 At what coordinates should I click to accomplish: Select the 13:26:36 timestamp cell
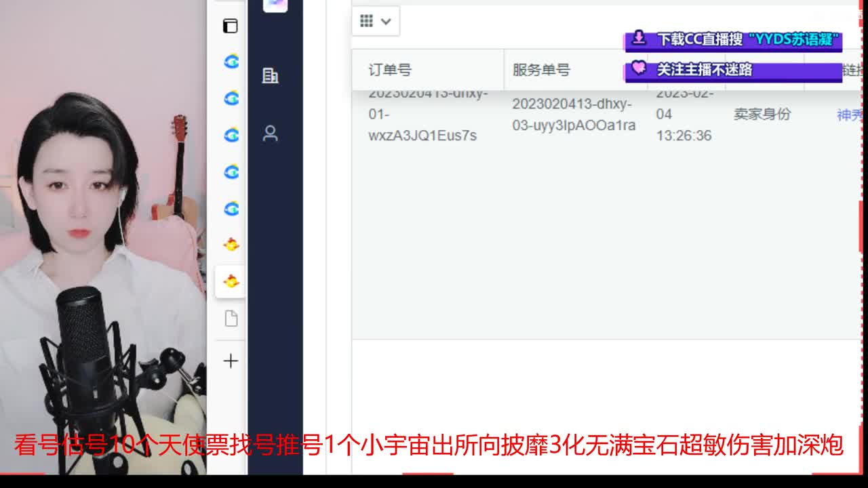click(x=684, y=114)
